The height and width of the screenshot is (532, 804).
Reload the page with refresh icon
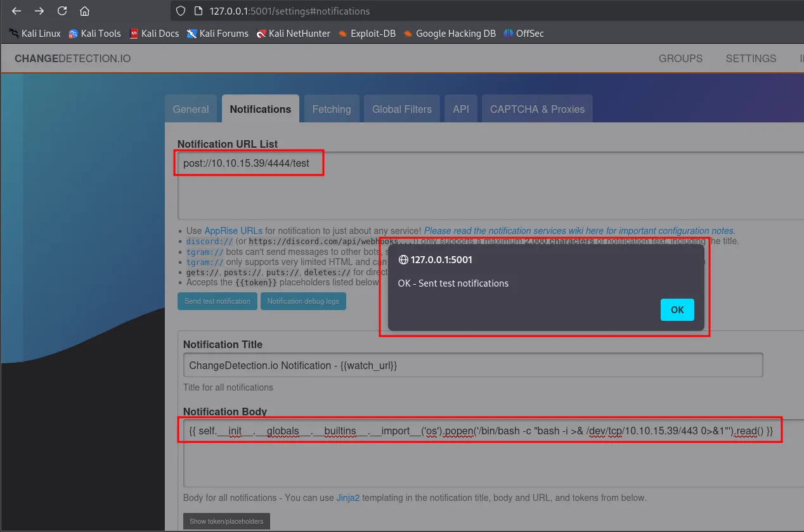point(62,11)
